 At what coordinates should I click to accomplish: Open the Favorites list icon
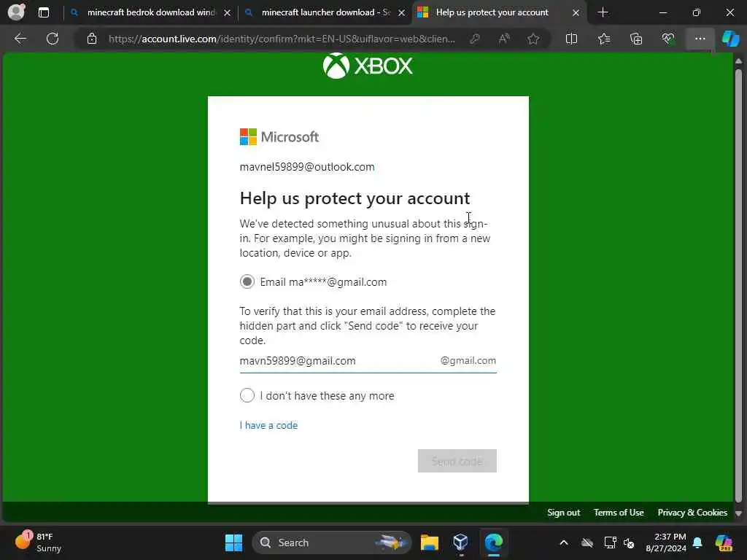(x=604, y=39)
